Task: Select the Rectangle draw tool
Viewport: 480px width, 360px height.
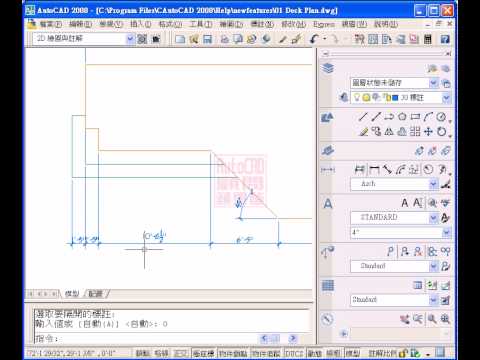Action: coord(415,117)
